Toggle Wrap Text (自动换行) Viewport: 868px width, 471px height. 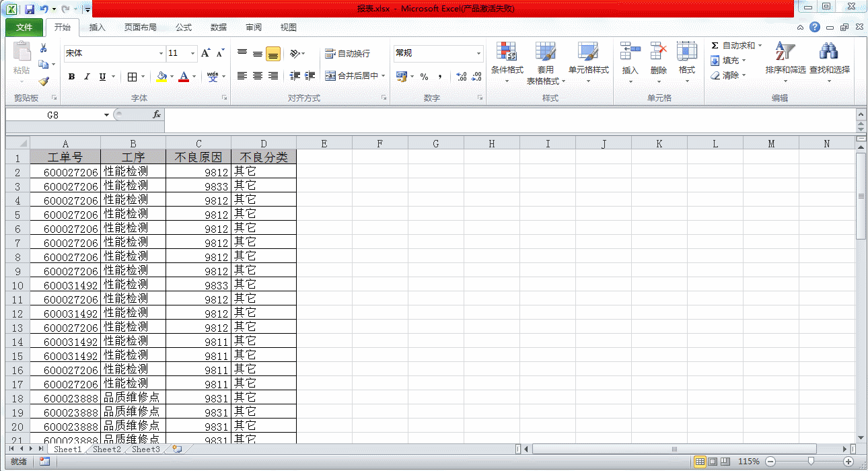click(347, 54)
